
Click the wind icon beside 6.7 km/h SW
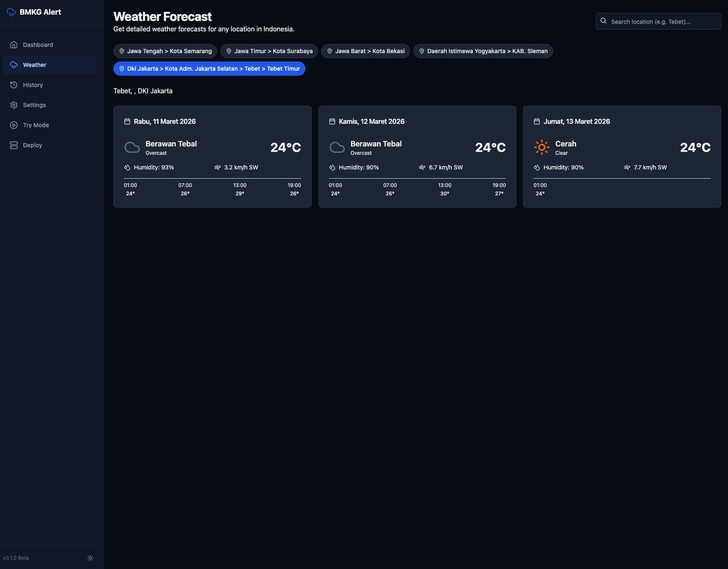point(422,167)
